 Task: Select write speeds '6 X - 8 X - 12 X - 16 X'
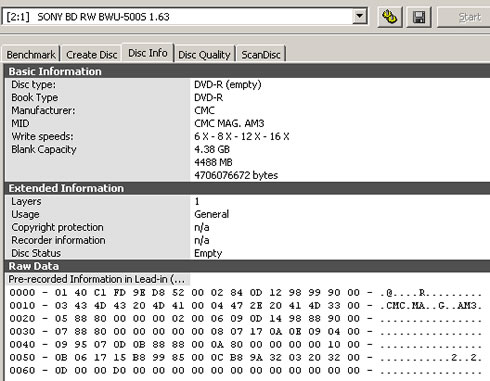point(242,136)
